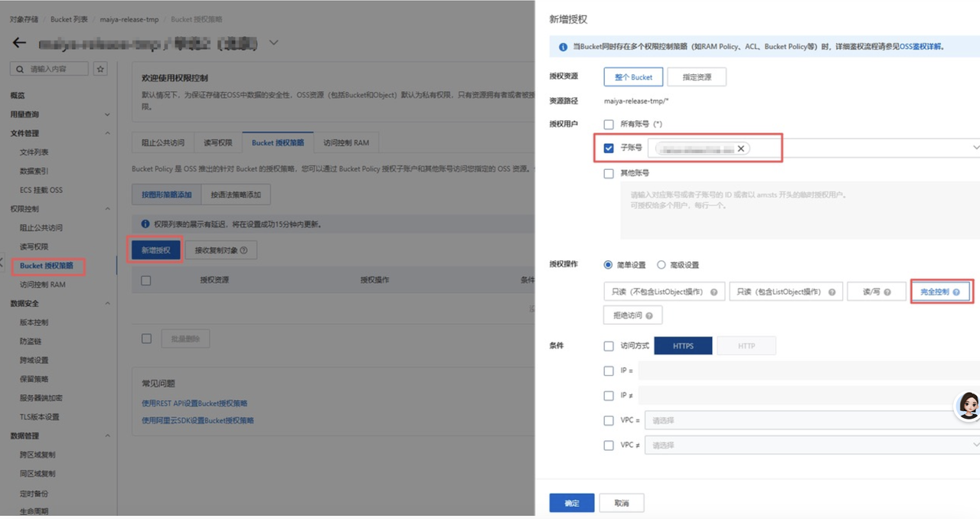Click the search magnifier icon in sidebar
The width and height of the screenshot is (980, 519).
(21, 69)
